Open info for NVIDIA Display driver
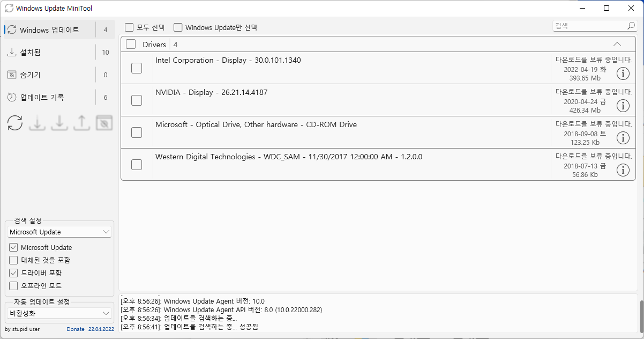The width and height of the screenshot is (644, 339). pyautogui.click(x=623, y=106)
